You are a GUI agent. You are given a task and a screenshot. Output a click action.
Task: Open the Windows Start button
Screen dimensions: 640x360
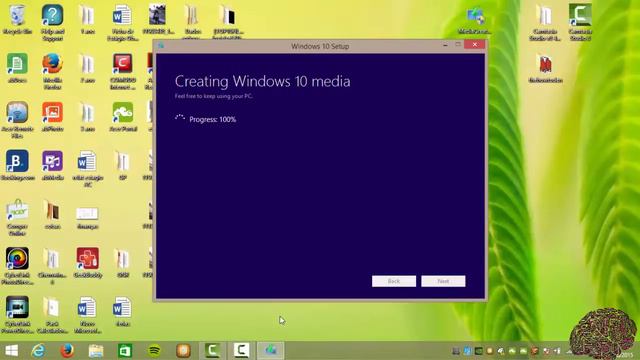[x=11, y=351]
